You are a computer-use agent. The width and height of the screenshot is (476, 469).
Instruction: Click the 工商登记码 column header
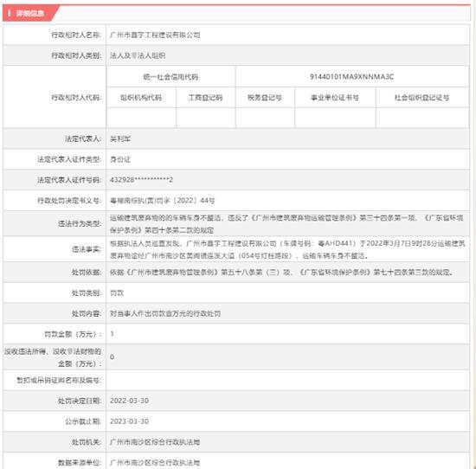pos(205,98)
